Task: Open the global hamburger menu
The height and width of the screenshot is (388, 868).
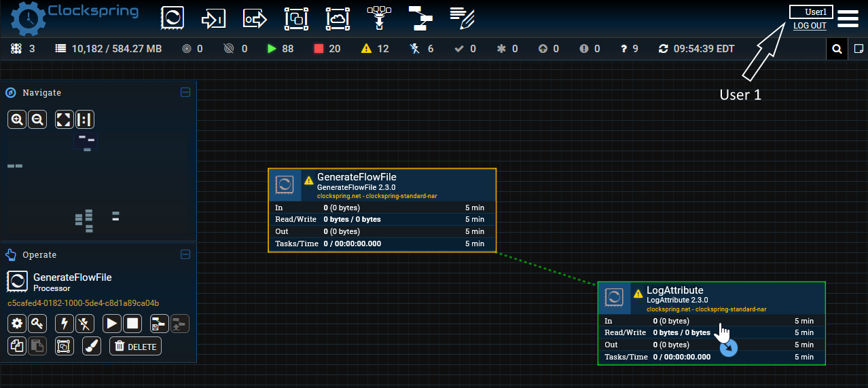Action: 848,19
